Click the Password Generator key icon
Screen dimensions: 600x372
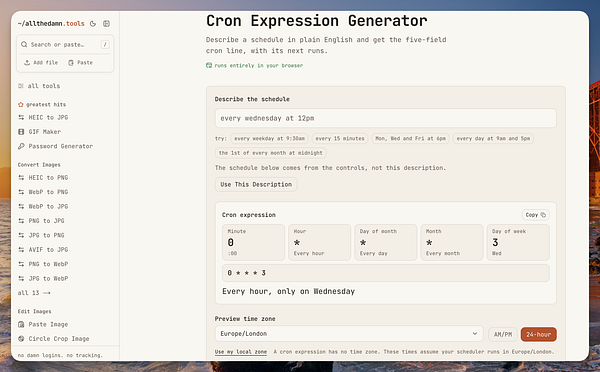[21, 146]
